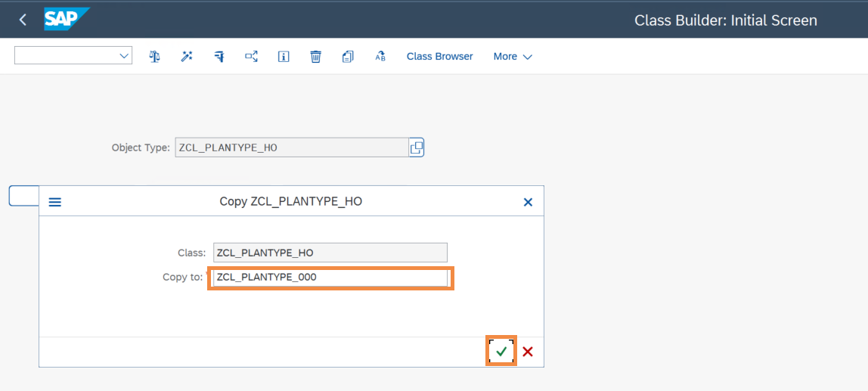Click the Copy to input field
Viewport: 868px width, 391px height.
pos(330,278)
